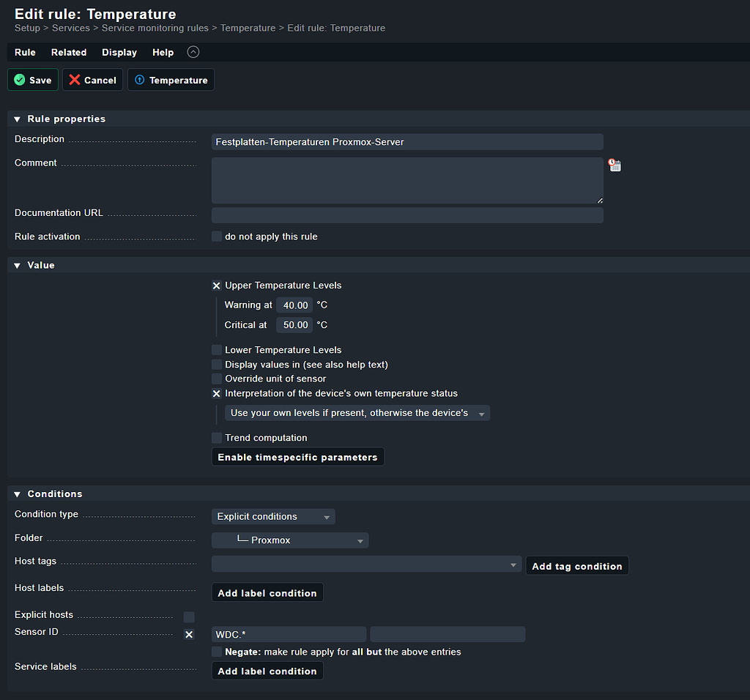Click the green Save checkmark icon
The height and width of the screenshot is (700, 750).
tap(20, 80)
